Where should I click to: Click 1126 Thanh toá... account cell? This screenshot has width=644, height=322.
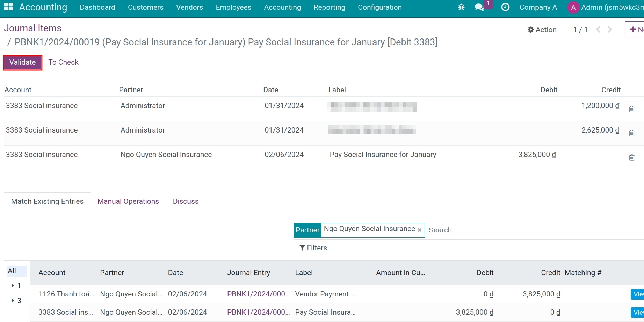66,294
